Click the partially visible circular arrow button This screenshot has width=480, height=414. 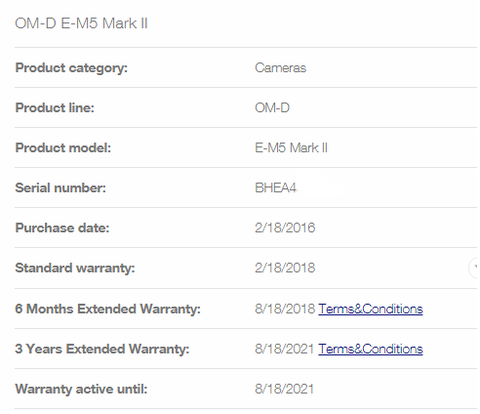[x=473, y=268]
